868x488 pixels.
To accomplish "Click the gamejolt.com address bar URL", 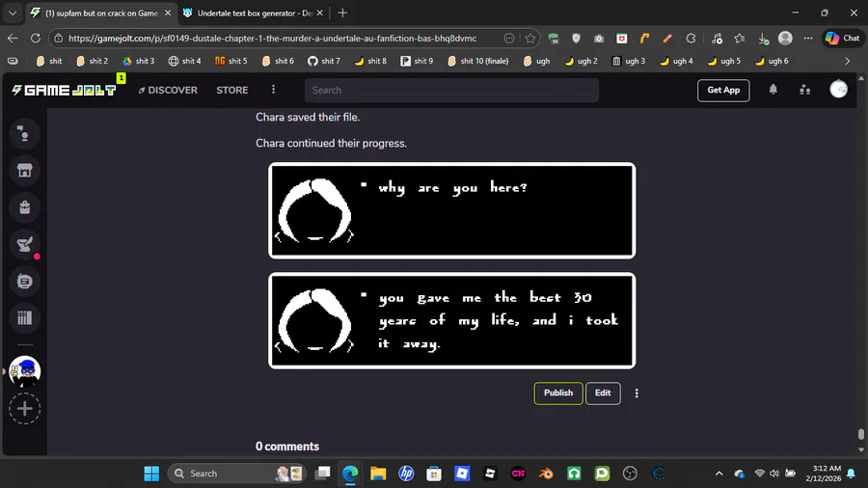I will point(272,39).
